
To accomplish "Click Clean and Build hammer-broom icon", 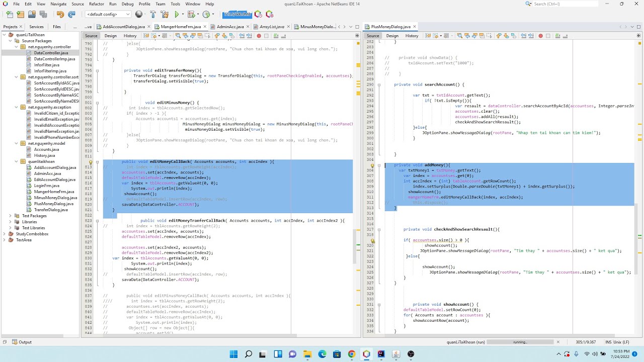I will pos(165,15).
